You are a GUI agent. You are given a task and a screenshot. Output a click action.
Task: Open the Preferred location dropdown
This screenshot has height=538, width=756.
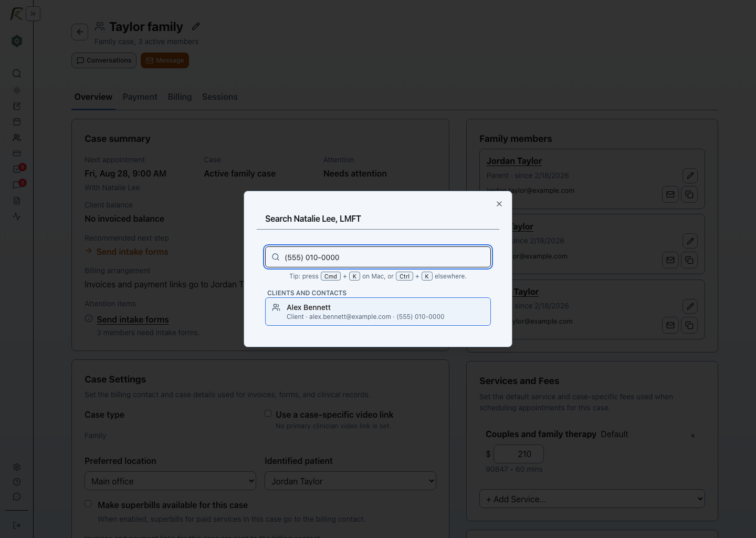click(x=170, y=481)
